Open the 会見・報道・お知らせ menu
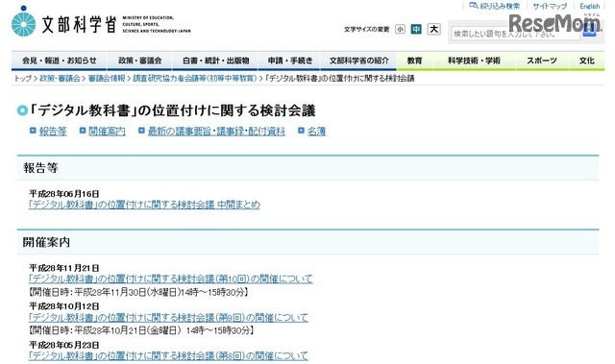Image resolution: width=615 pixels, height=364 pixels. click(x=59, y=61)
